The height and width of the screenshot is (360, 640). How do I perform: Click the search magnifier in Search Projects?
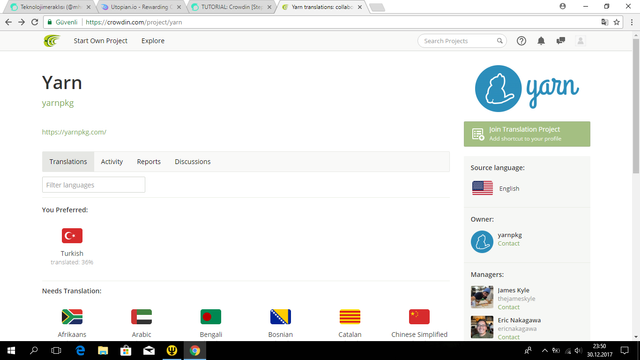500,41
